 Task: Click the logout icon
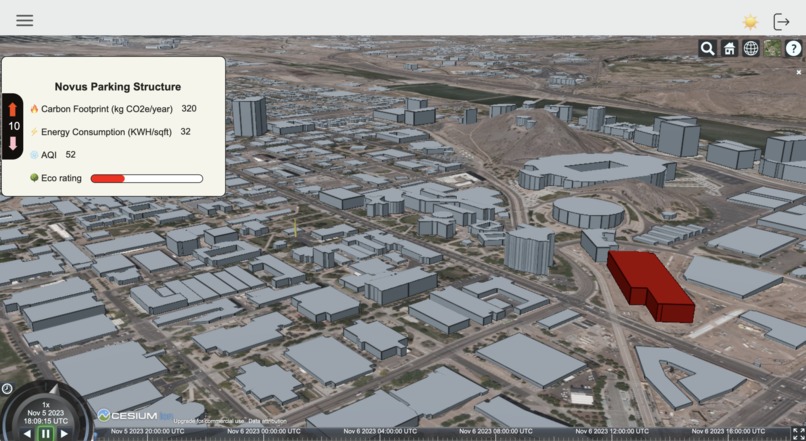point(781,22)
